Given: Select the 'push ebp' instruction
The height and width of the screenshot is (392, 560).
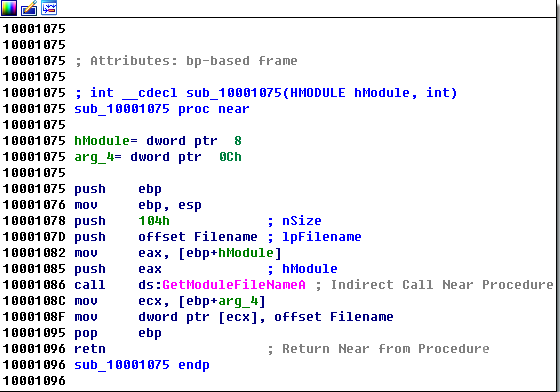Looking at the screenshot, I should point(118,189).
